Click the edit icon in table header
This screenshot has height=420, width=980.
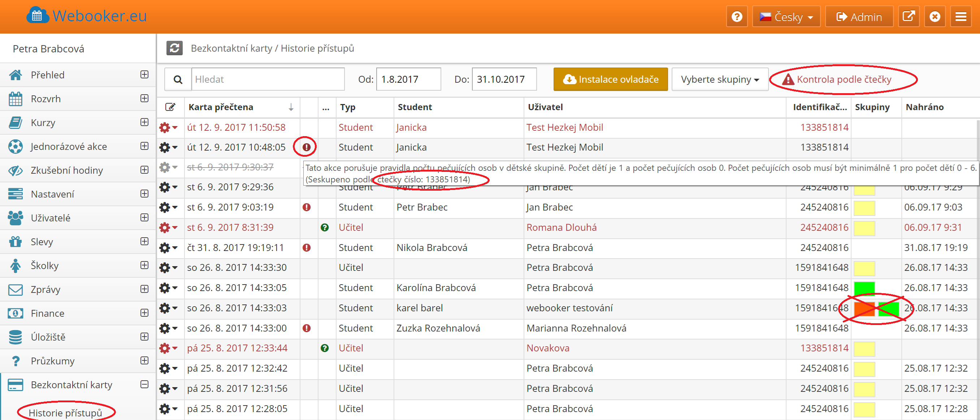170,107
